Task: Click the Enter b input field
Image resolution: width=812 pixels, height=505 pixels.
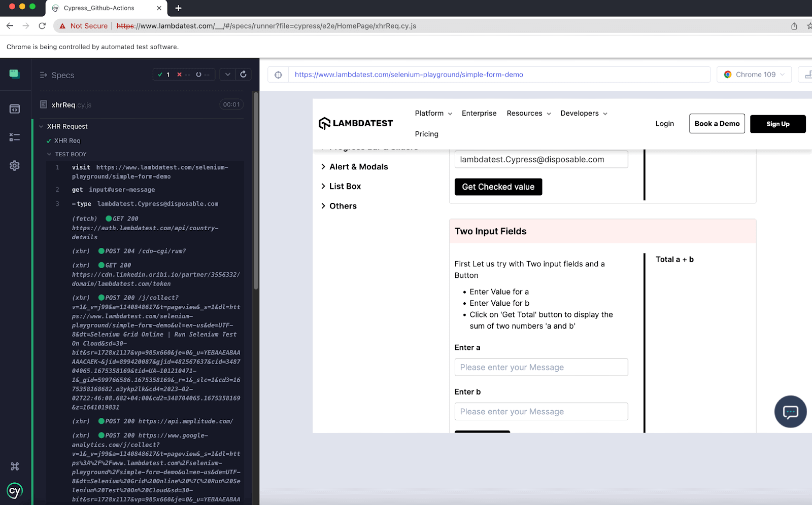Action: pyautogui.click(x=541, y=411)
